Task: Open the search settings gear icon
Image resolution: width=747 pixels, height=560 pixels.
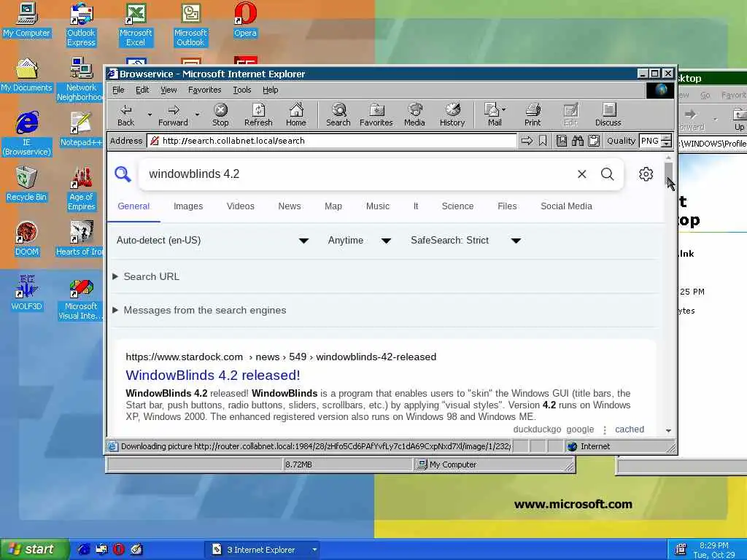Action: [x=646, y=174]
